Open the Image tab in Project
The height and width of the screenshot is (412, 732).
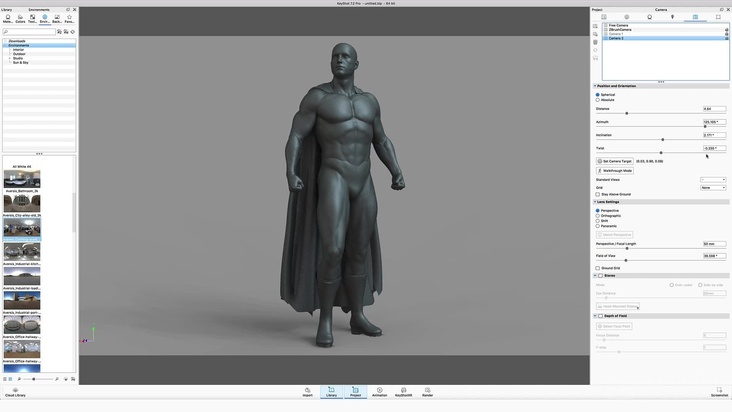pyautogui.click(x=718, y=17)
